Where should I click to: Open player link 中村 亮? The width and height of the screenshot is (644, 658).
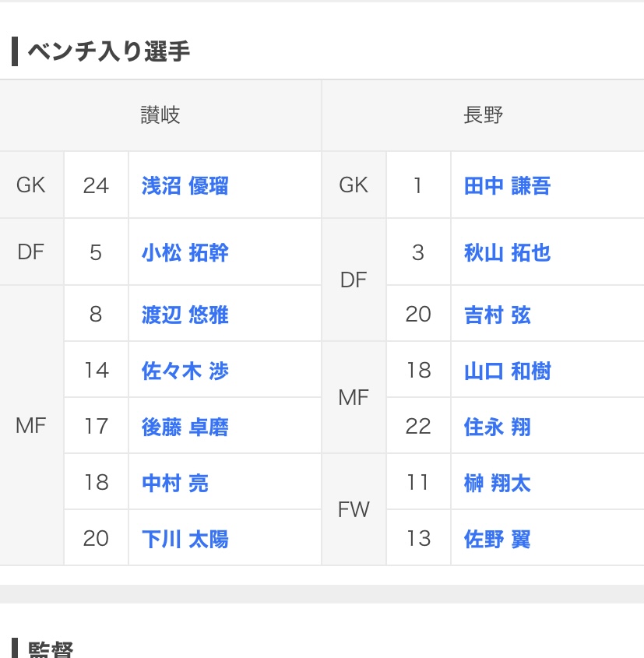(175, 483)
